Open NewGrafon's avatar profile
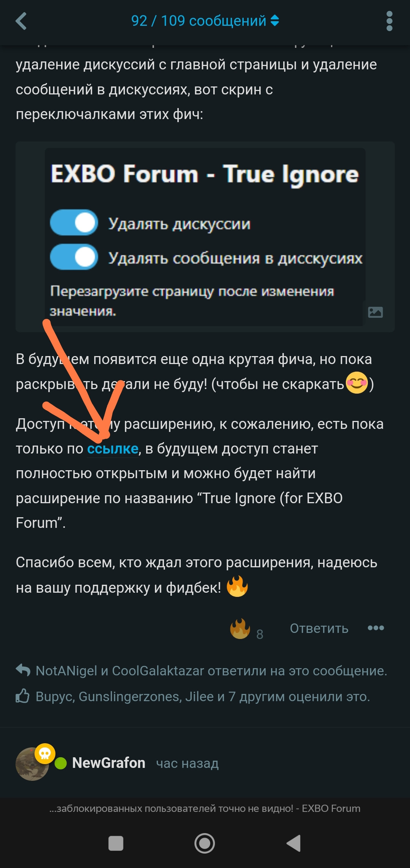 pyautogui.click(x=32, y=764)
